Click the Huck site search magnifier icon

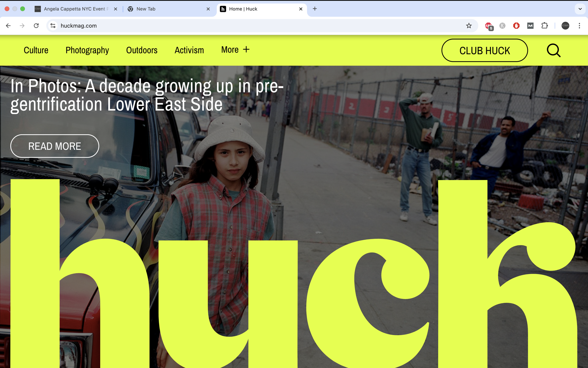553,50
